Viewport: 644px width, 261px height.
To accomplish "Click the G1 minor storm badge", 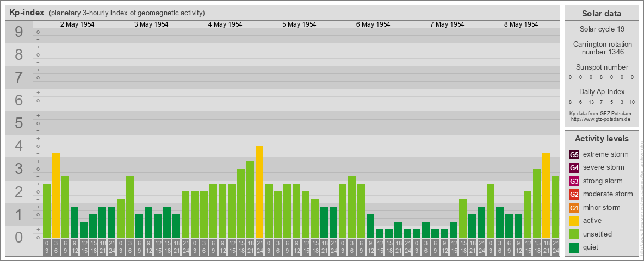I will pos(574,208).
